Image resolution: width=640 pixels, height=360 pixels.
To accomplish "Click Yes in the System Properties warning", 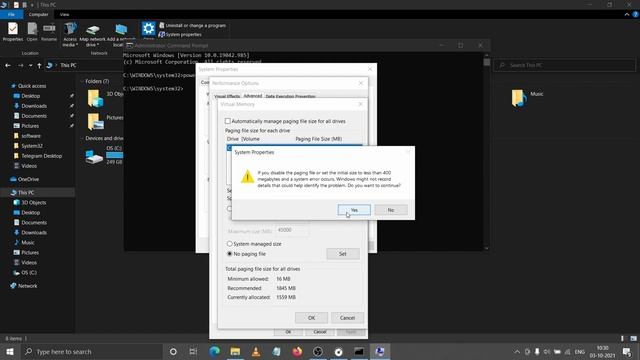I will 354,210.
